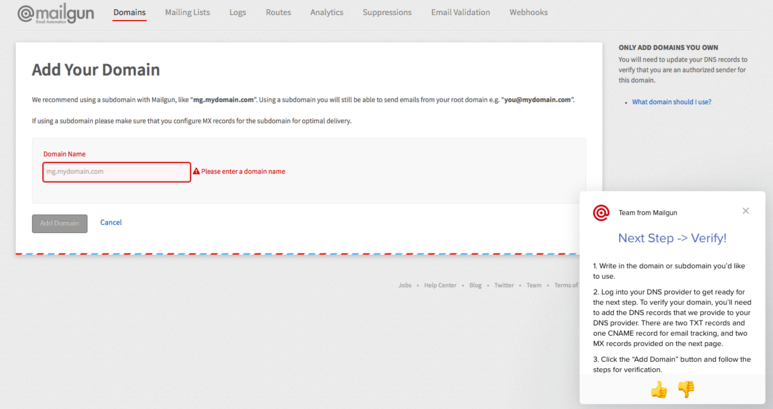Screen dimensions: 773x409
Task: Close the Team from Mailgun popup
Action: click(745, 211)
